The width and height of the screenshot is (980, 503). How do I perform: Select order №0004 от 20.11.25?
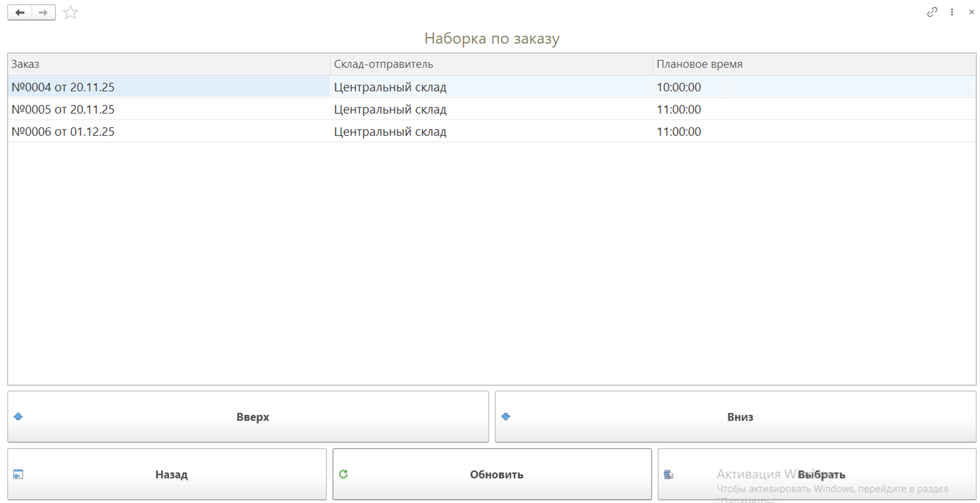point(63,87)
